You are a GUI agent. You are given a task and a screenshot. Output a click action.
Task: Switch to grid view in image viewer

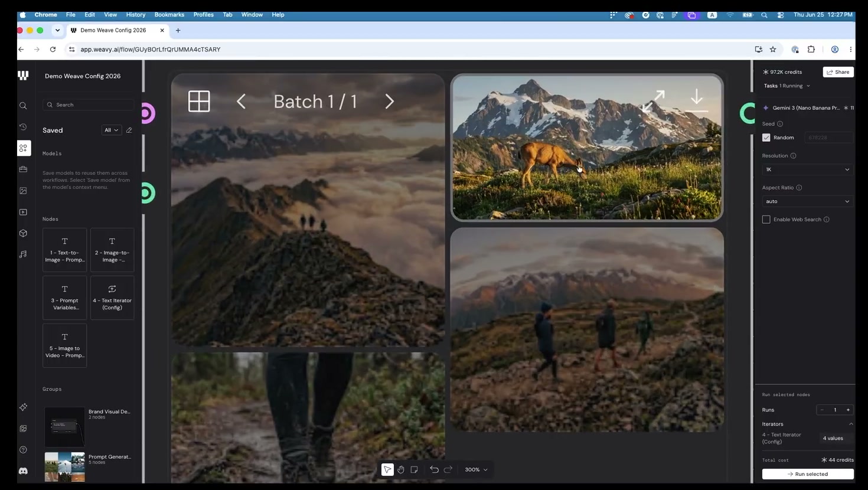tap(199, 101)
